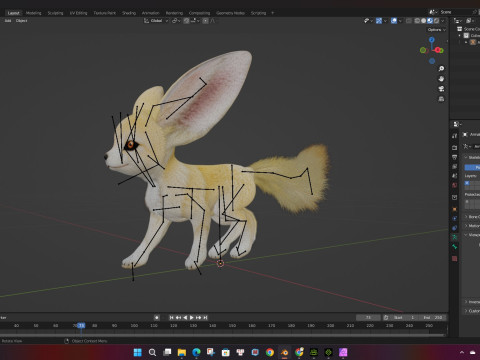Collapse the Collection row in outliner
The width and height of the screenshot is (480, 360).
pos(460,35)
